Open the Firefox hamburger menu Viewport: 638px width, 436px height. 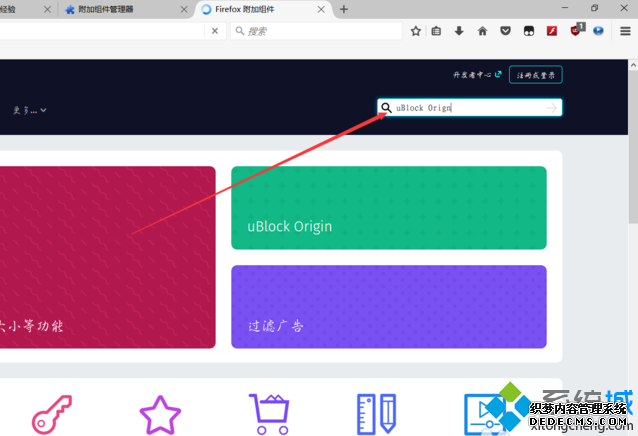click(x=625, y=31)
